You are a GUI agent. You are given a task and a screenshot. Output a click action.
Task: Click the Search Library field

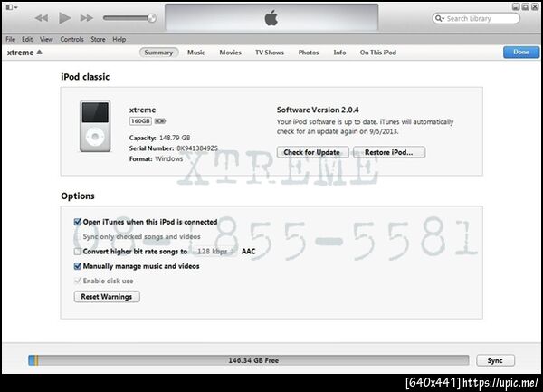(476, 18)
